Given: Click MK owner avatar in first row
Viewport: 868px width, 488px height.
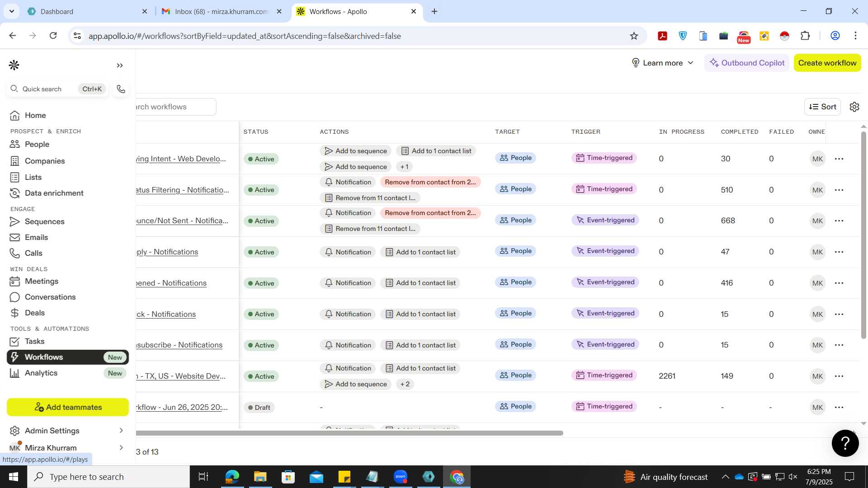Looking at the screenshot, I should pyautogui.click(x=817, y=159).
